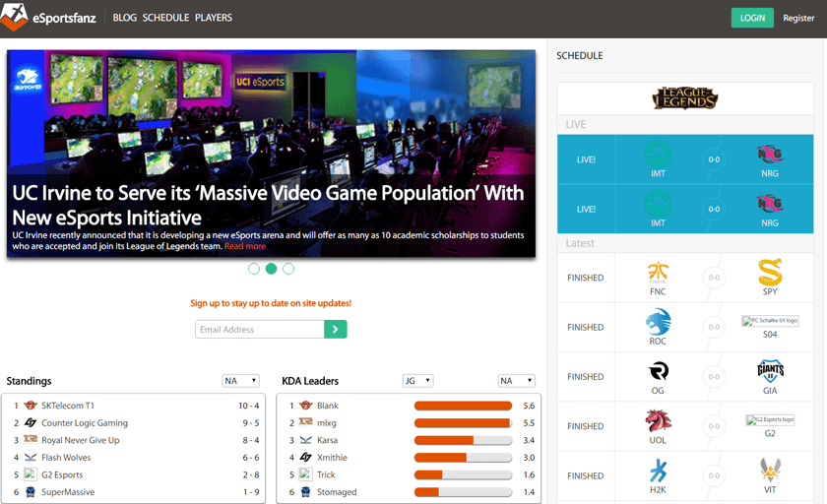Click the broken G2 Esports logo image
Image resolution: width=827 pixels, height=504 pixels.
click(770, 419)
